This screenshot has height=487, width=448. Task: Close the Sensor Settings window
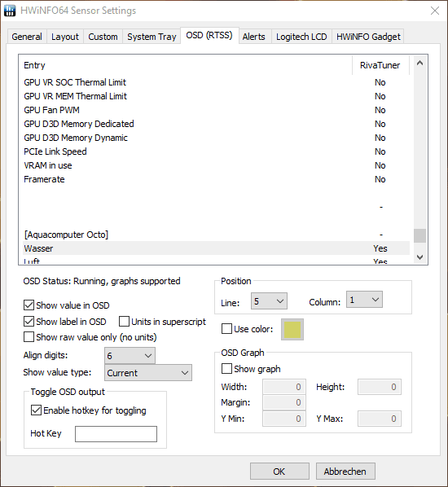(435, 11)
